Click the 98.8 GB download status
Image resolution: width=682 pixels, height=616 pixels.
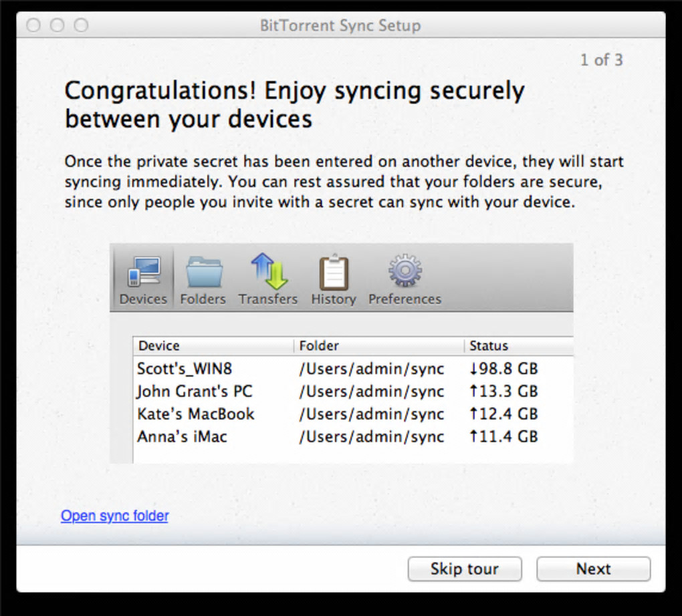click(x=504, y=369)
